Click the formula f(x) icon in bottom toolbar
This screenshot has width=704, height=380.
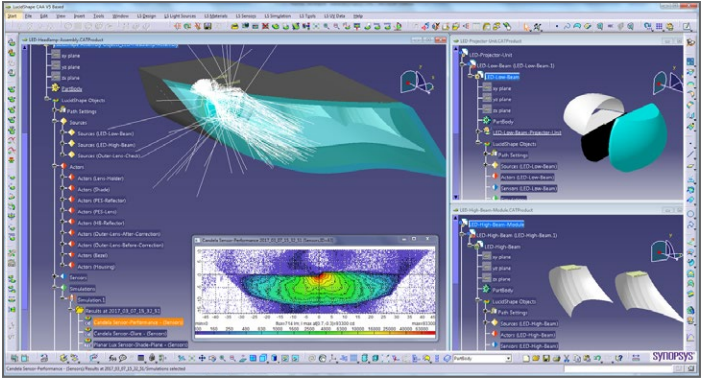point(113,358)
